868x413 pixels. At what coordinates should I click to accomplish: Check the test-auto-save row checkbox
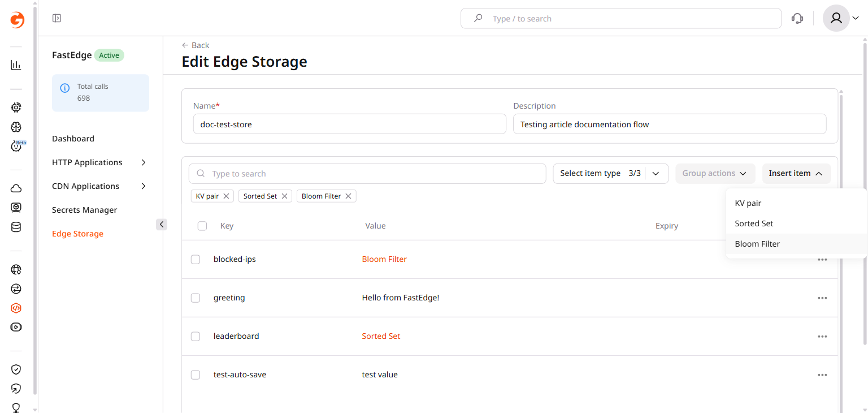point(196,375)
